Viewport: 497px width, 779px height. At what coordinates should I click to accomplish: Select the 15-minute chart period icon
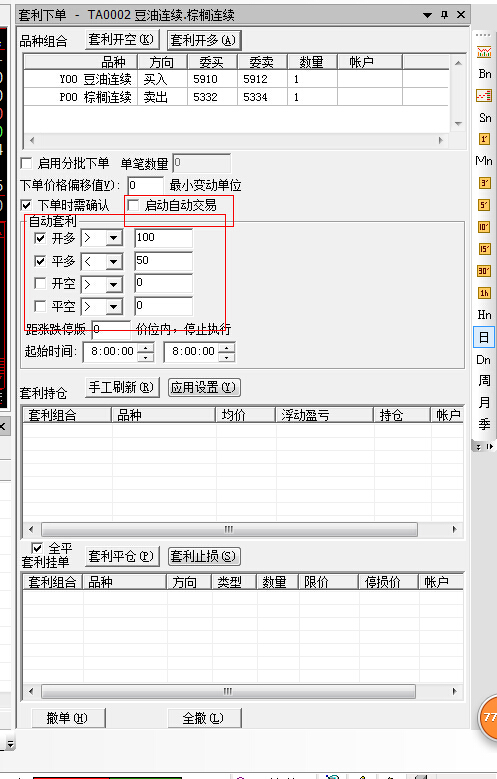(x=484, y=249)
